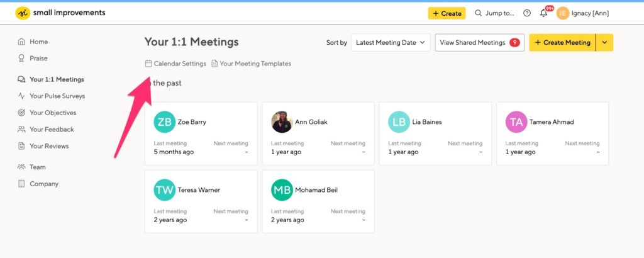
Task: Open the yellow Create menu button
Action: 447,13
